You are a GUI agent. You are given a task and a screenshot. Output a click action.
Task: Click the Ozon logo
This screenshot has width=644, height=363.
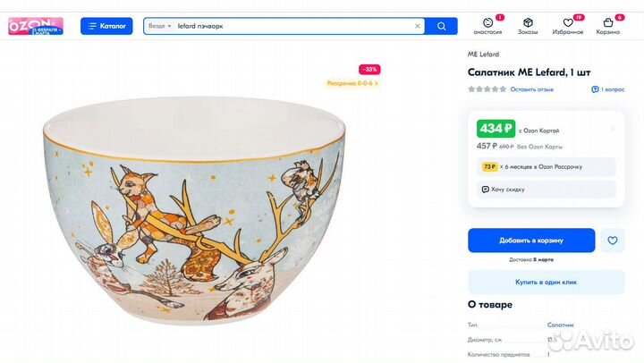tap(36, 26)
